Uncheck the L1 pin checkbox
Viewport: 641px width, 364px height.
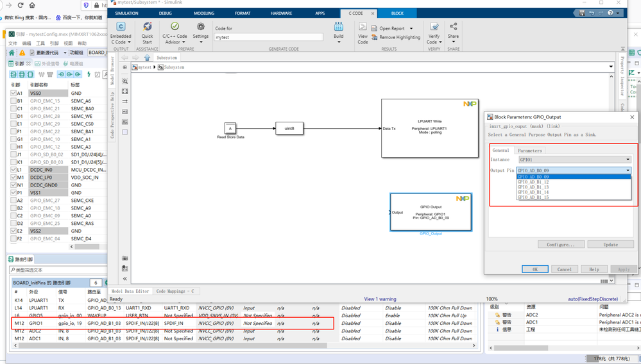click(13, 169)
